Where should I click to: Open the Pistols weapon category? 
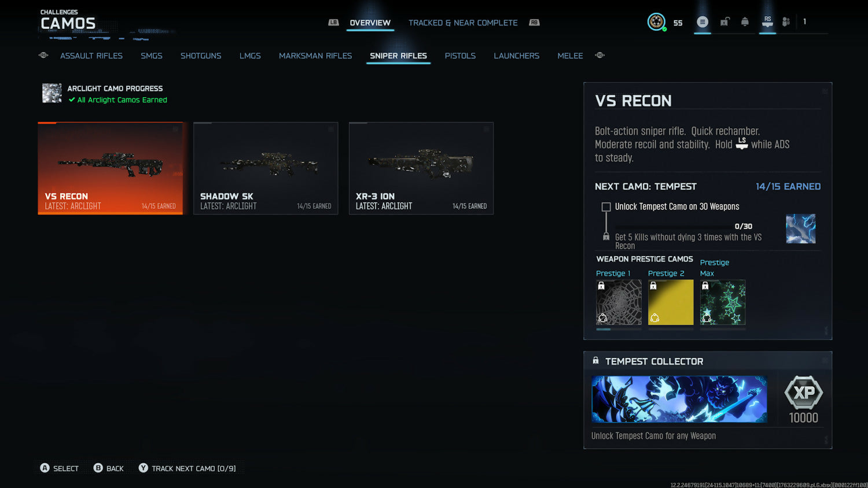tap(460, 56)
